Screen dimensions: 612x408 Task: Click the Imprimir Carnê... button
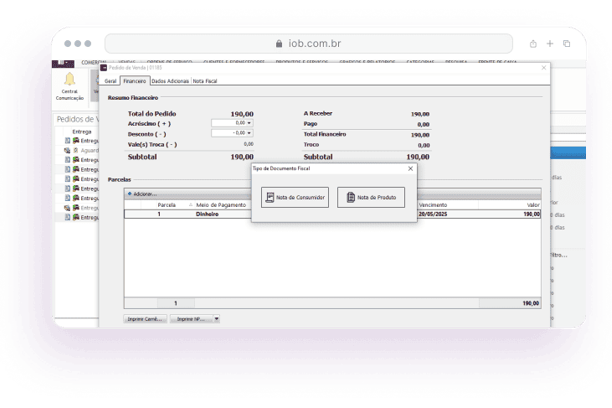(x=145, y=319)
